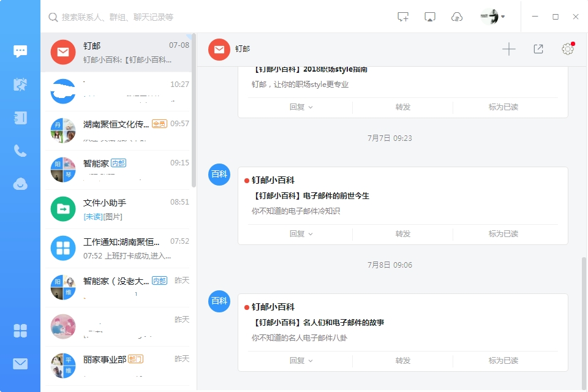The width and height of the screenshot is (588, 392).
Task: Select the 文件小助手 conversation
Action: (x=118, y=209)
